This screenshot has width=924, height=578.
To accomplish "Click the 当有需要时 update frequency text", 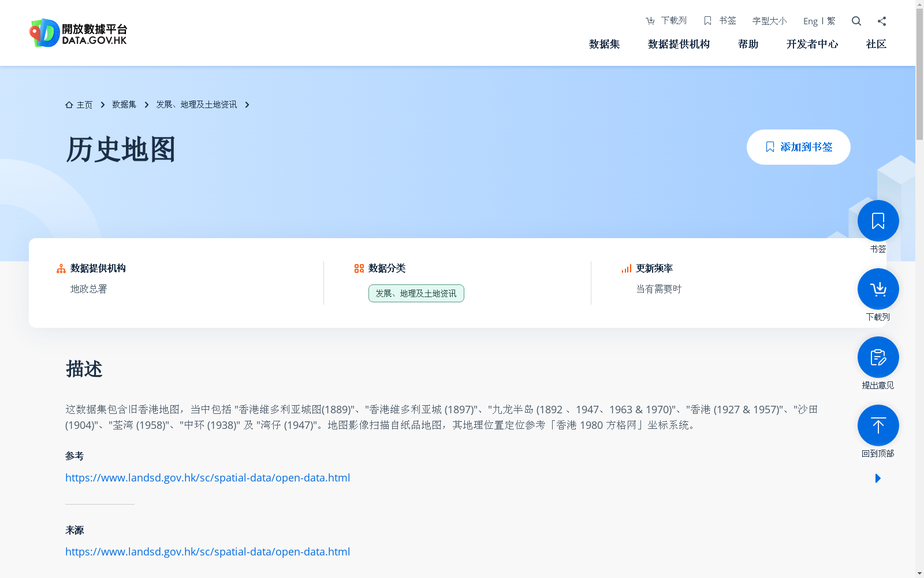I will coord(659,289).
